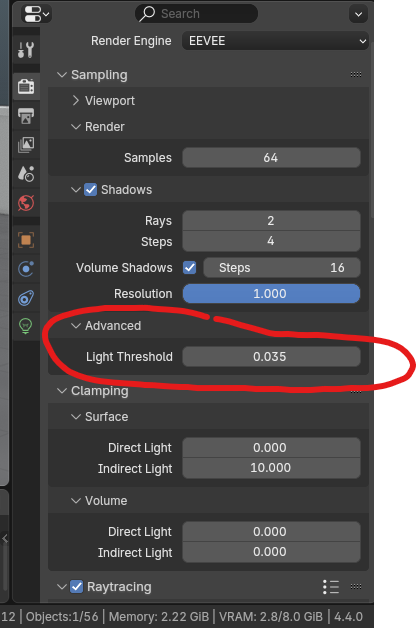Collapse the Volume subpanel
The image size is (419, 628).
(x=76, y=501)
